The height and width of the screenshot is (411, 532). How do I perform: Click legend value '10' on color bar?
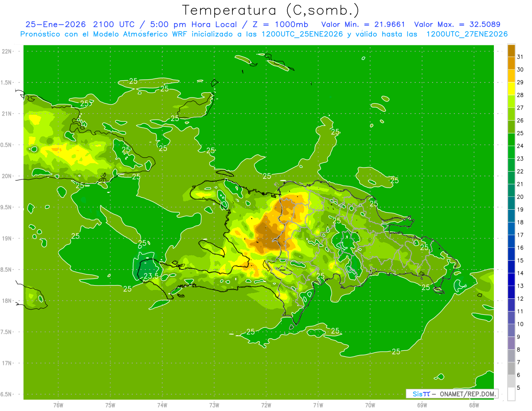coord(520,324)
